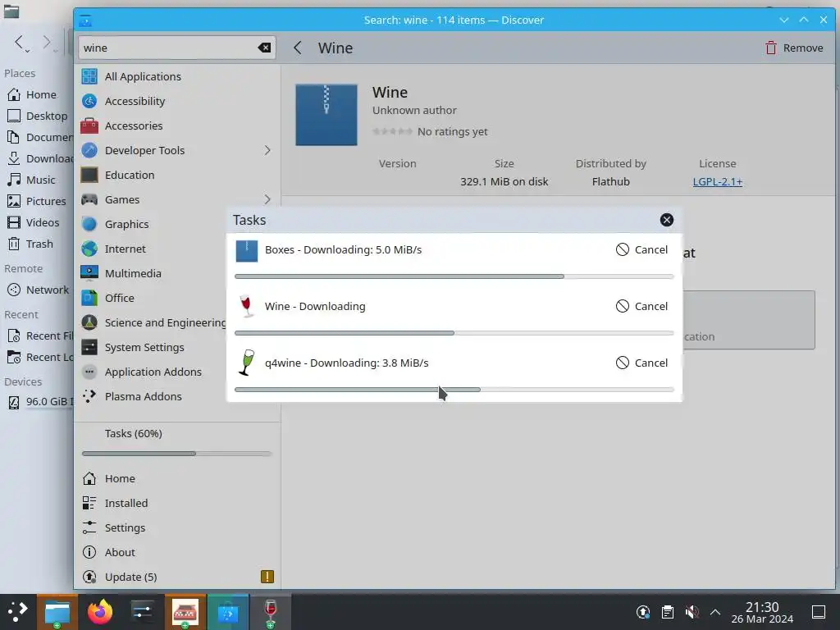Open the clock showing 21:30
Viewport: 840px width, 630px height.
coord(762,612)
